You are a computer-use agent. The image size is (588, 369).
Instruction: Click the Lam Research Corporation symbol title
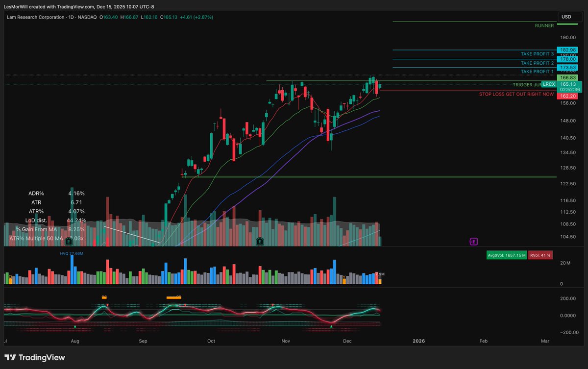(x=35, y=17)
